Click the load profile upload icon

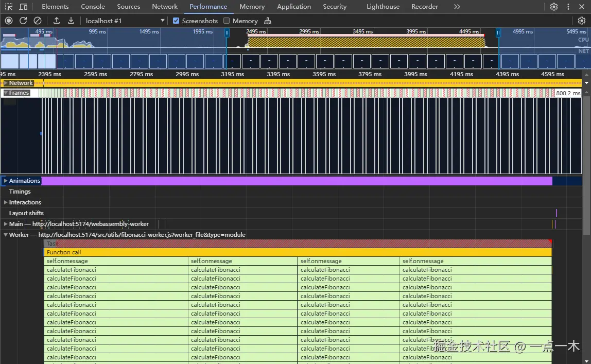tap(57, 21)
